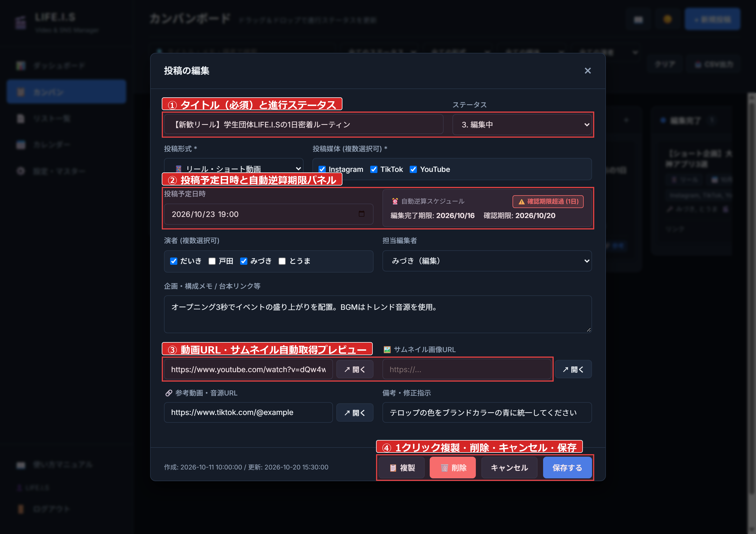Close the 投稿の編集 dialog with X

pyautogui.click(x=587, y=71)
